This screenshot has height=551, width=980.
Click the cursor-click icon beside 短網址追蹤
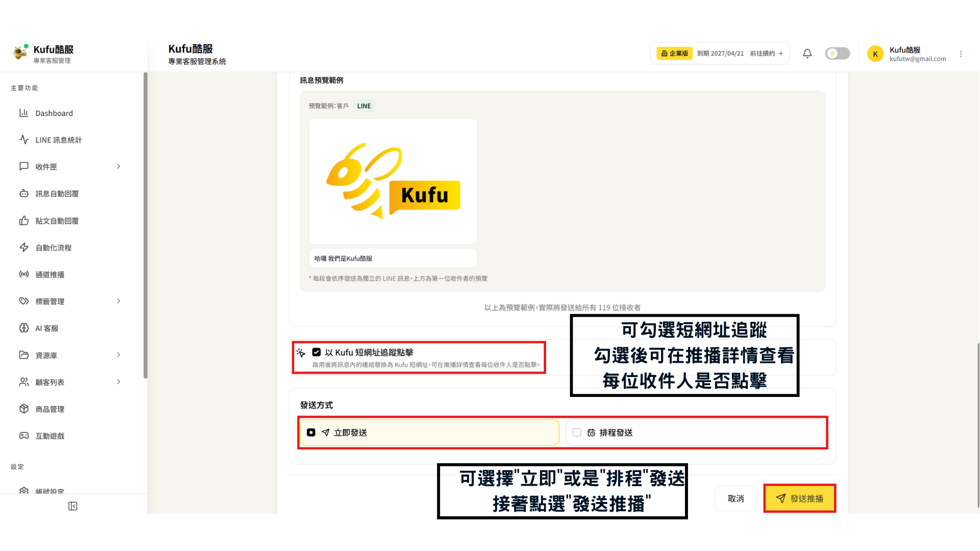coord(301,353)
